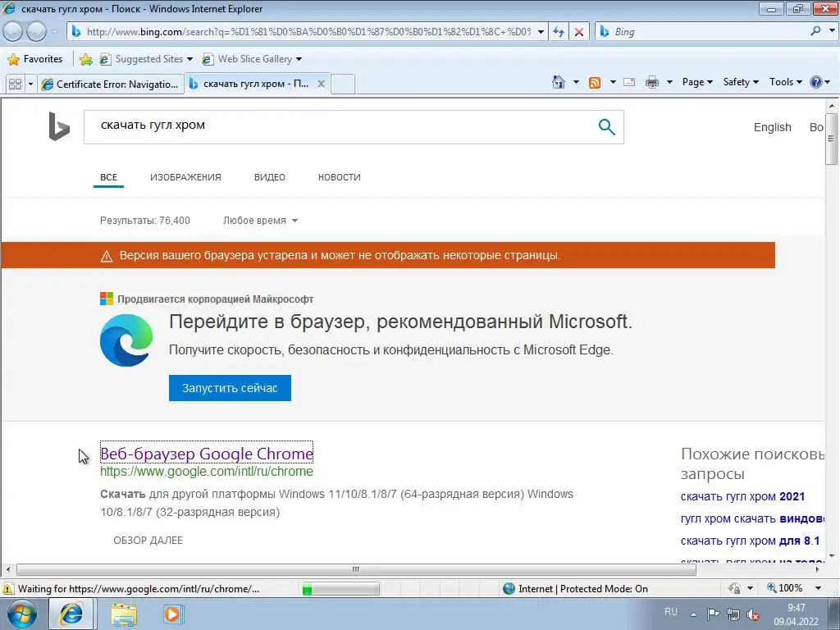Click the Refresh page icon
Viewport: 840px width, 630px height.
tap(559, 32)
